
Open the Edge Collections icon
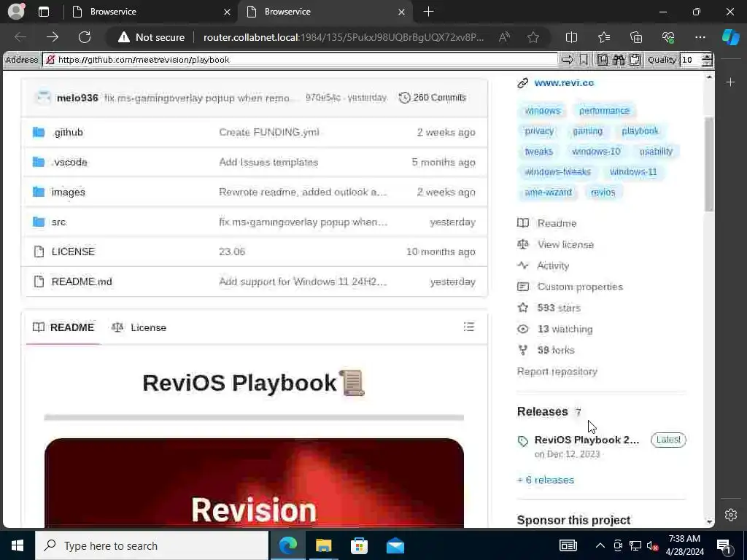[636, 37]
